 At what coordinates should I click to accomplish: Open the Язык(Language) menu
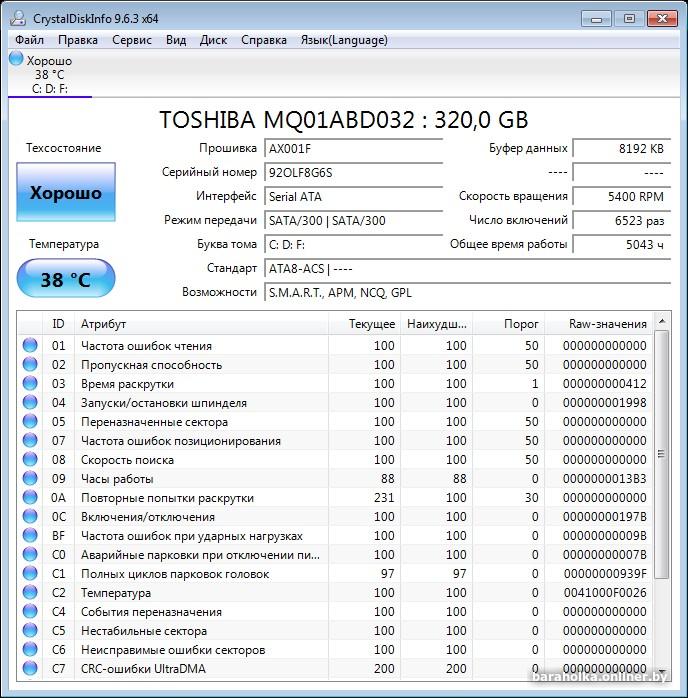[344, 40]
